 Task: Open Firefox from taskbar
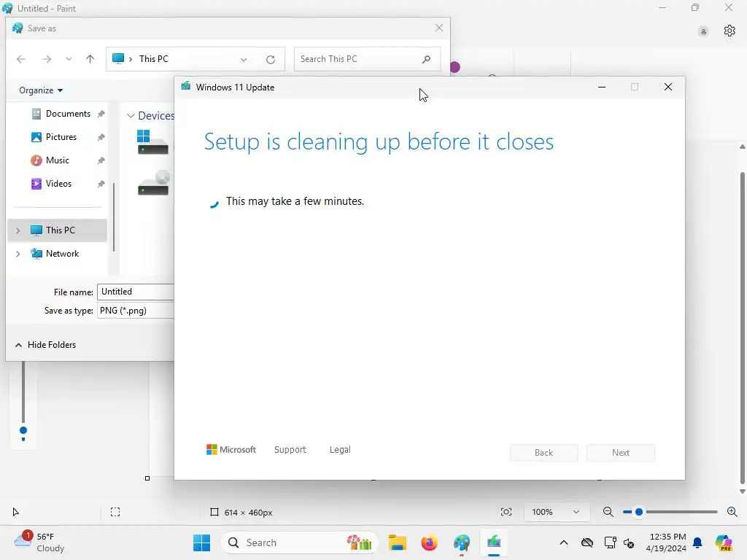coord(429,542)
